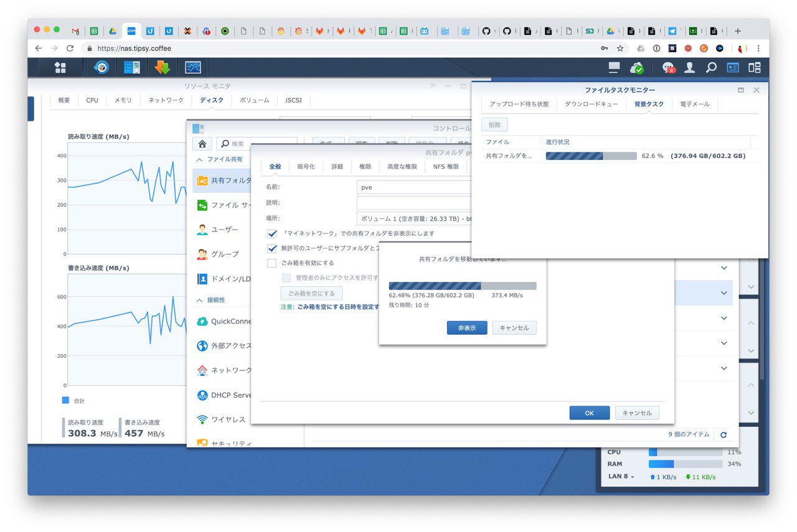Click キャンセル beside OK in shared folder dialog
This screenshot has width=797, height=532.
pyautogui.click(x=637, y=413)
